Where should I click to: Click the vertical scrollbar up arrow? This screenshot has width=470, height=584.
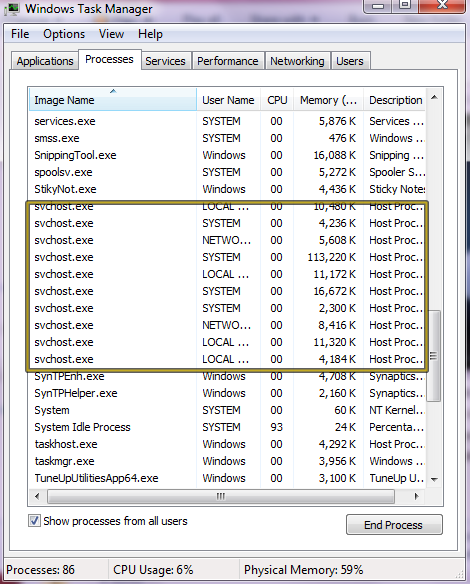pos(434,98)
